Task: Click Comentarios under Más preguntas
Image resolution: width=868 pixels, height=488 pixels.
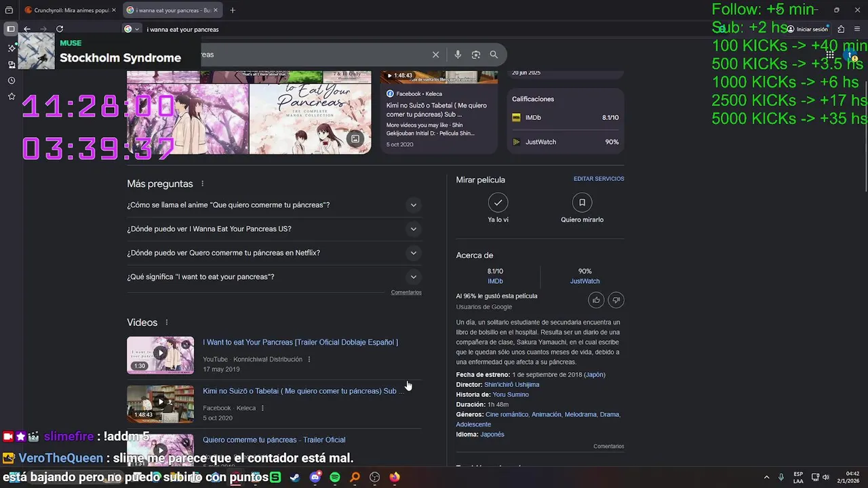Action: click(x=406, y=292)
